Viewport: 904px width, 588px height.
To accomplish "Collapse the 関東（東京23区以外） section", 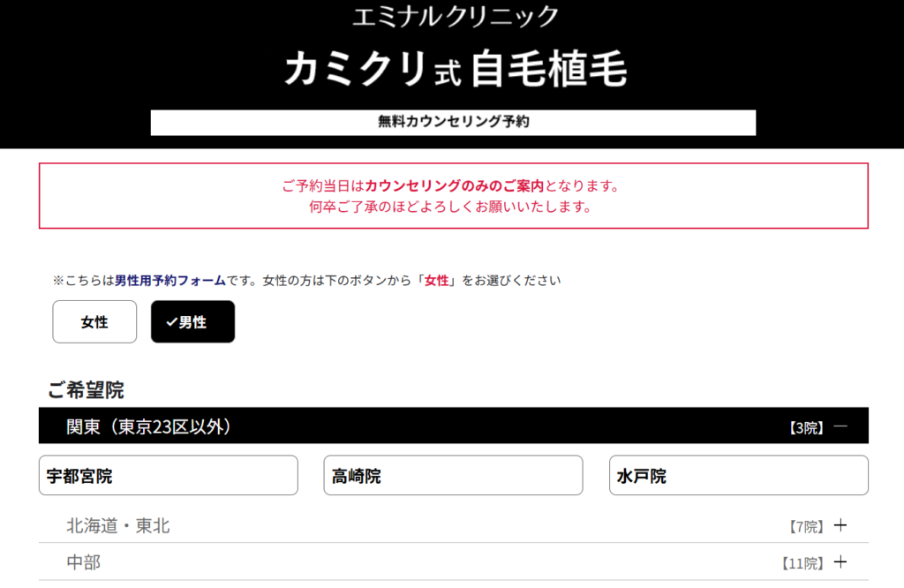I will (x=453, y=426).
